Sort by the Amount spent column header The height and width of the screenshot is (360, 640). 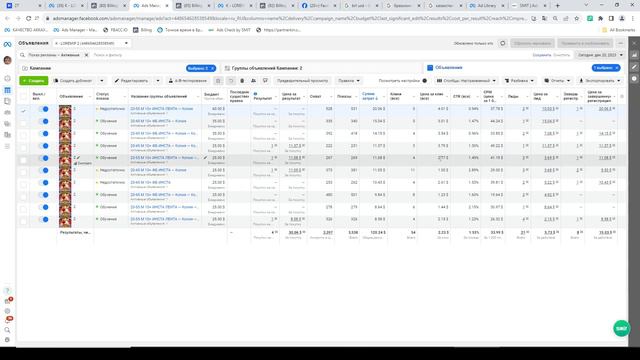pyautogui.click(x=371, y=96)
